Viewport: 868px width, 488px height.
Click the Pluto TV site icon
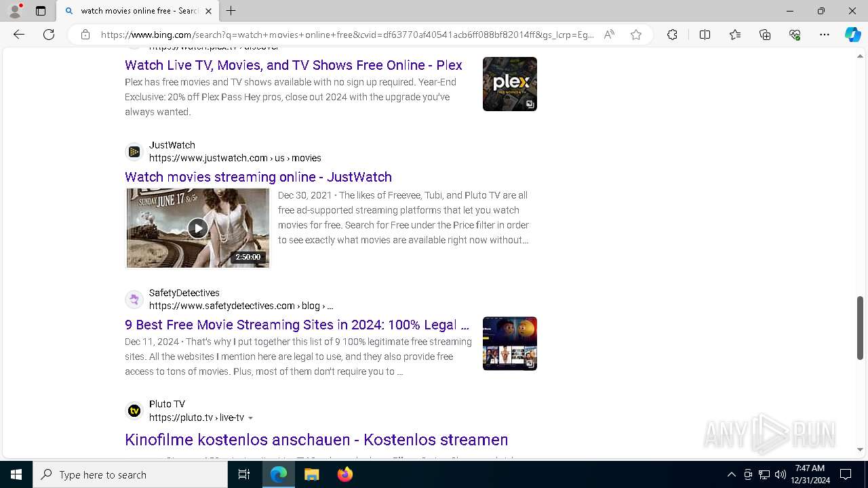(x=134, y=411)
